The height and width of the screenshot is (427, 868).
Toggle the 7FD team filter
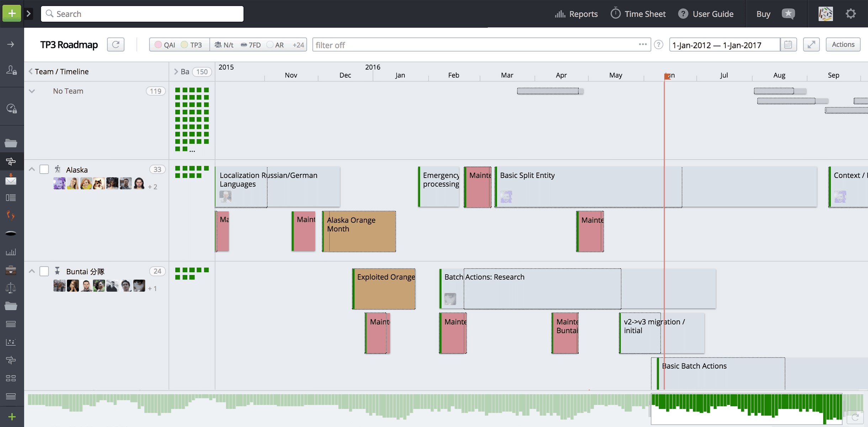(251, 45)
